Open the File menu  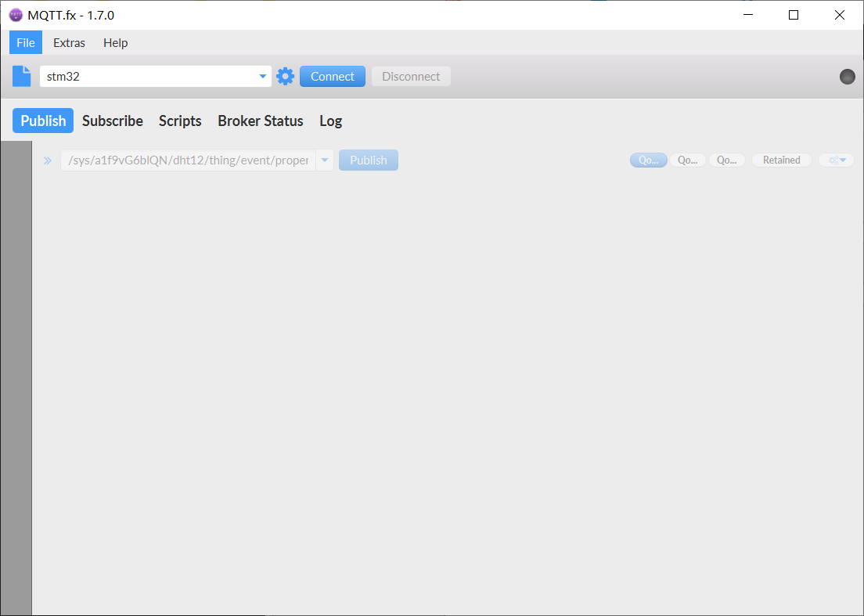[26, 42]
